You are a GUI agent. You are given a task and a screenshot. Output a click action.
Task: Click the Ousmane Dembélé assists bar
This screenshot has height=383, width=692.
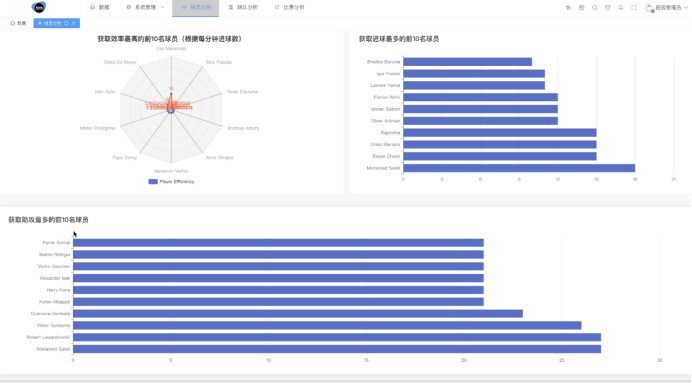298,314
